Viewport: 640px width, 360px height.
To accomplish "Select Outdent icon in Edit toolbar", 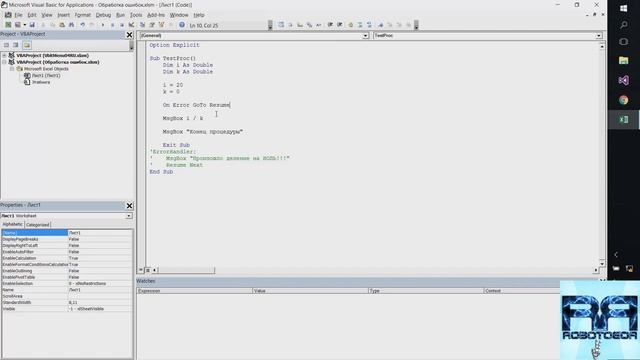I will [x=340, y=25].
